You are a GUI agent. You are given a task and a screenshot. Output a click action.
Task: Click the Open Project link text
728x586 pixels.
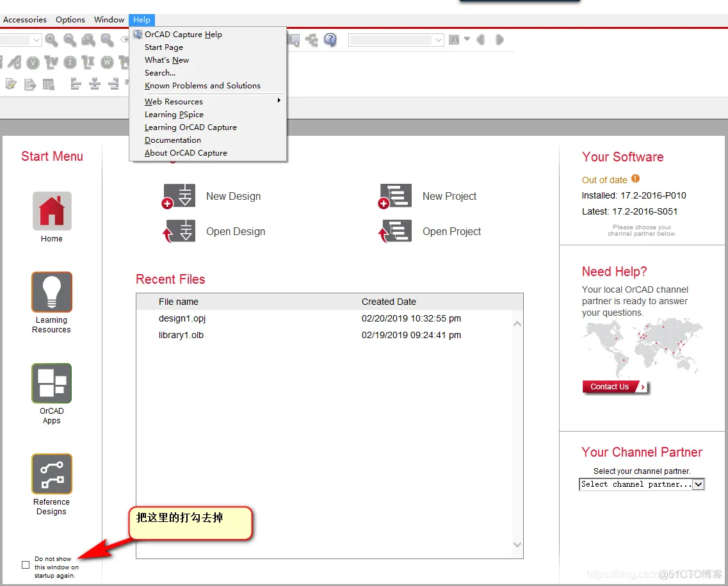pyautogui.click(x=451, y=231)
